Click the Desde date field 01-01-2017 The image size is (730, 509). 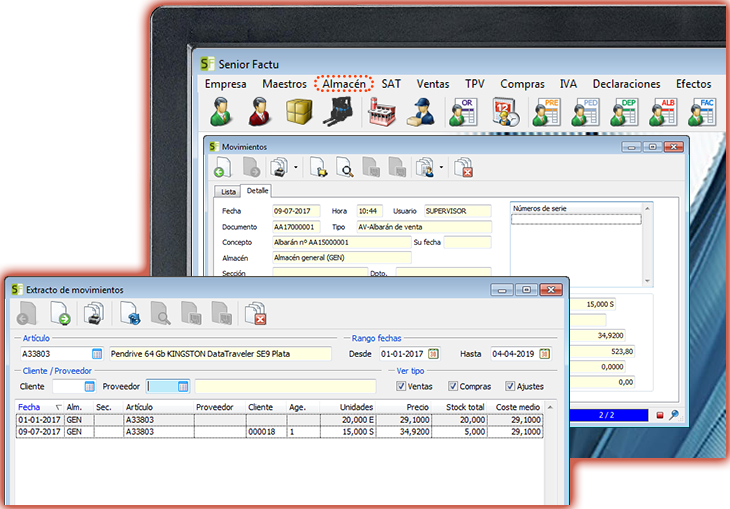[x=403, y=354]
